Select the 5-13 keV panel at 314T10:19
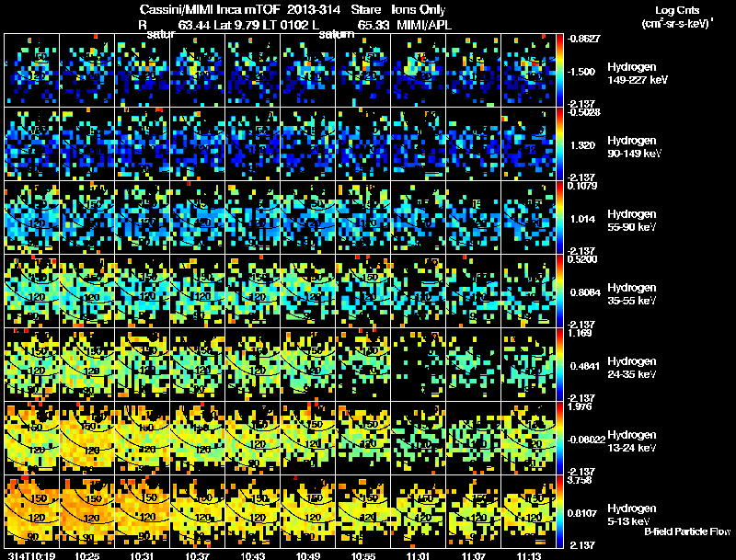736x560 pixels. tap(32, 512)
